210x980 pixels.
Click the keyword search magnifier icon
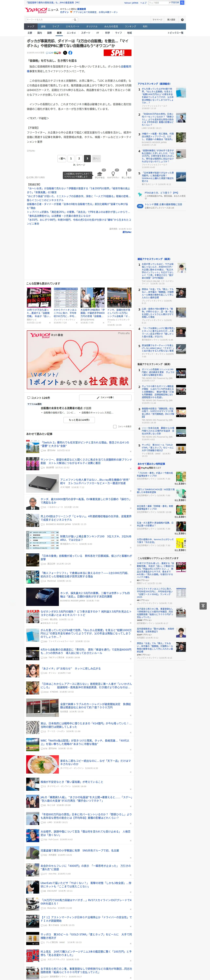point(75,20)
